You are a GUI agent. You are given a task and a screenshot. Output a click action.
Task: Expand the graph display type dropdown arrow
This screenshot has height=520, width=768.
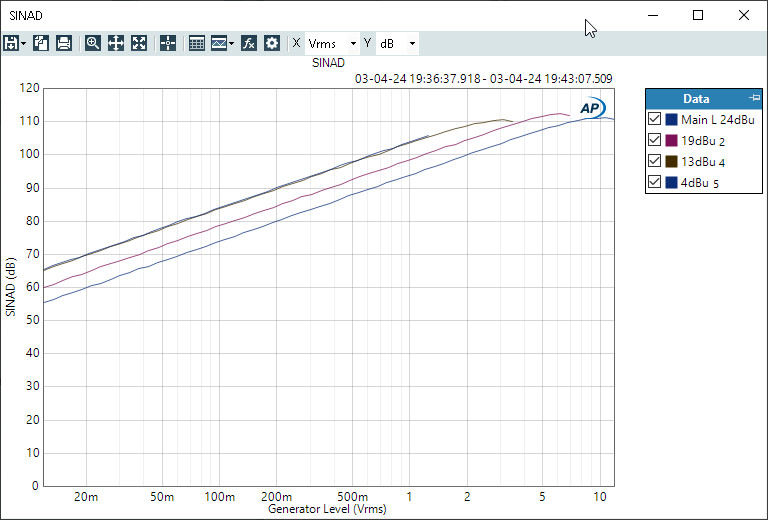click(x=231, y=44)
